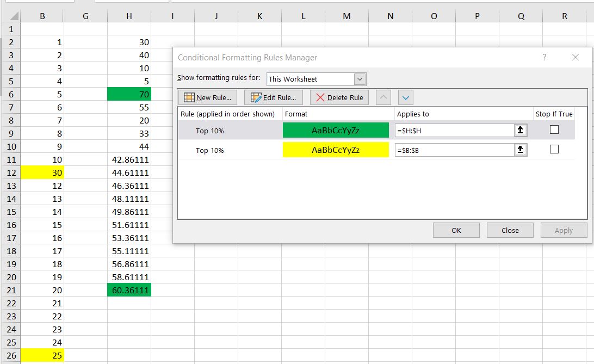Delete the selected rule with Delete Rule
The width and height of the screenshot is (594, 364).
click(x=339, y=98)
